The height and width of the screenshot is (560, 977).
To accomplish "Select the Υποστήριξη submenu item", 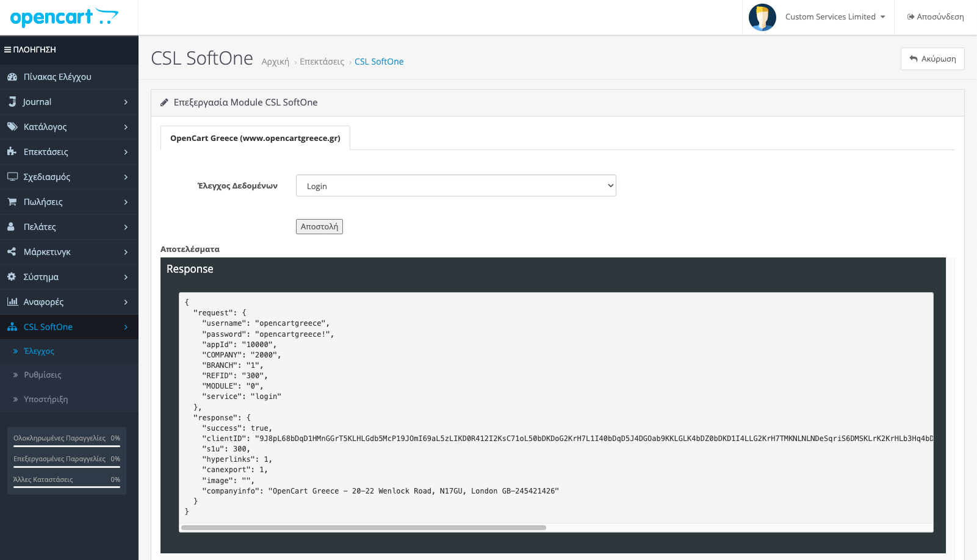I will tap(69, 400).
